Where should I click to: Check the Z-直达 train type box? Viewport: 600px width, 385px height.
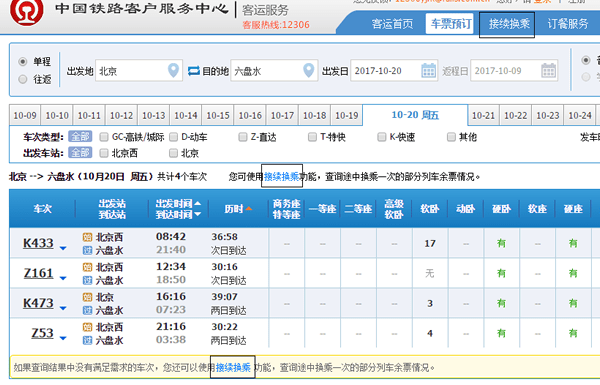243,137
